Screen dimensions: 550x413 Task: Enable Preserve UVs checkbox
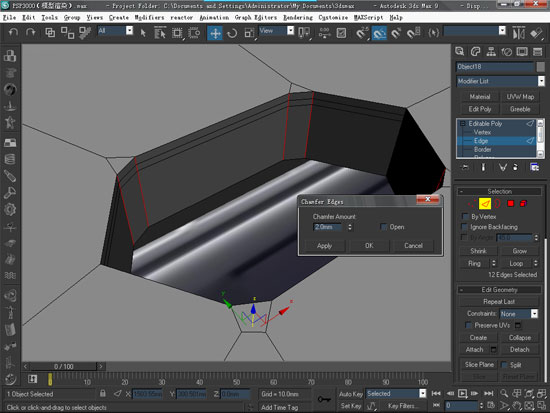point(468,325)
